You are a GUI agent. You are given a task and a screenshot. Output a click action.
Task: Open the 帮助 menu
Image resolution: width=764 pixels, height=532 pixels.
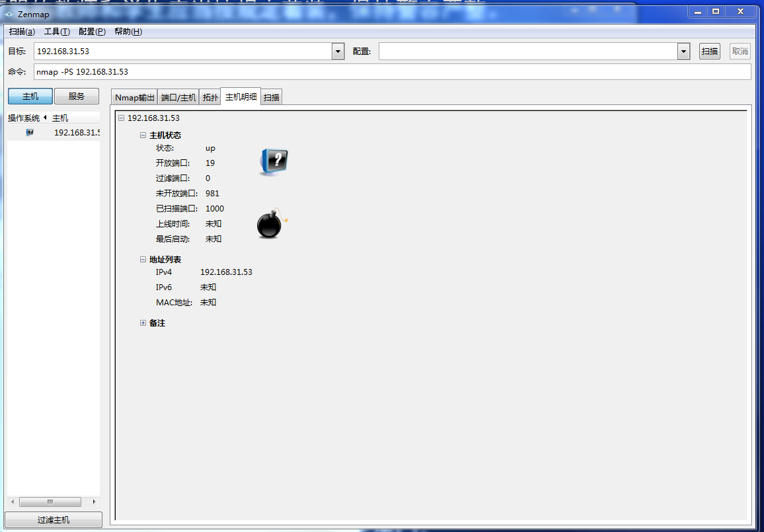click(x=128, y=32)
